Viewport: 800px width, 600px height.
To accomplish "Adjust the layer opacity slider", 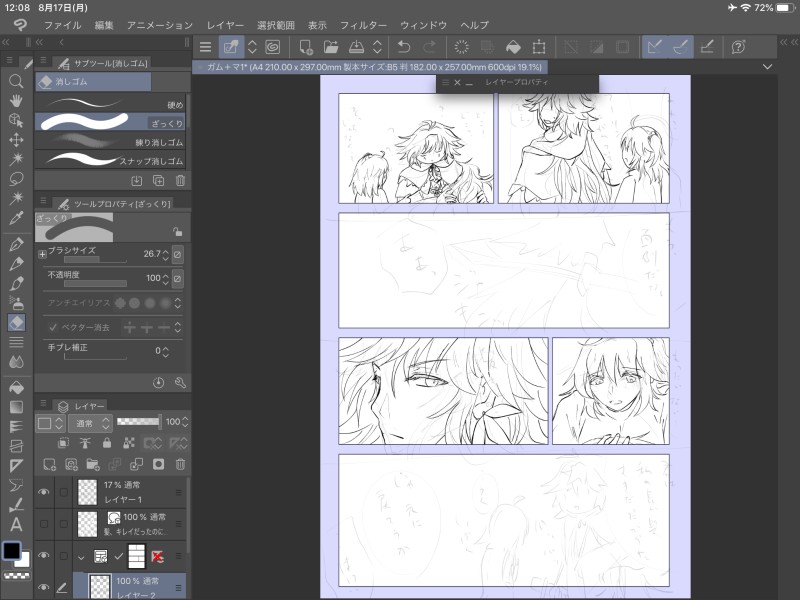I will (x=138, y=421).
